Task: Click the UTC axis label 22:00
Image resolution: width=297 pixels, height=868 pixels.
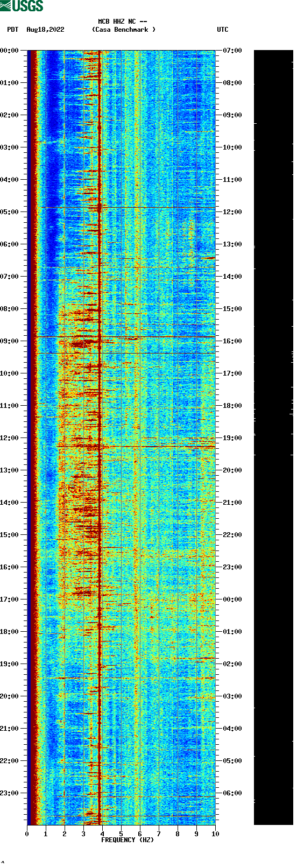Action: pos(232,535)
